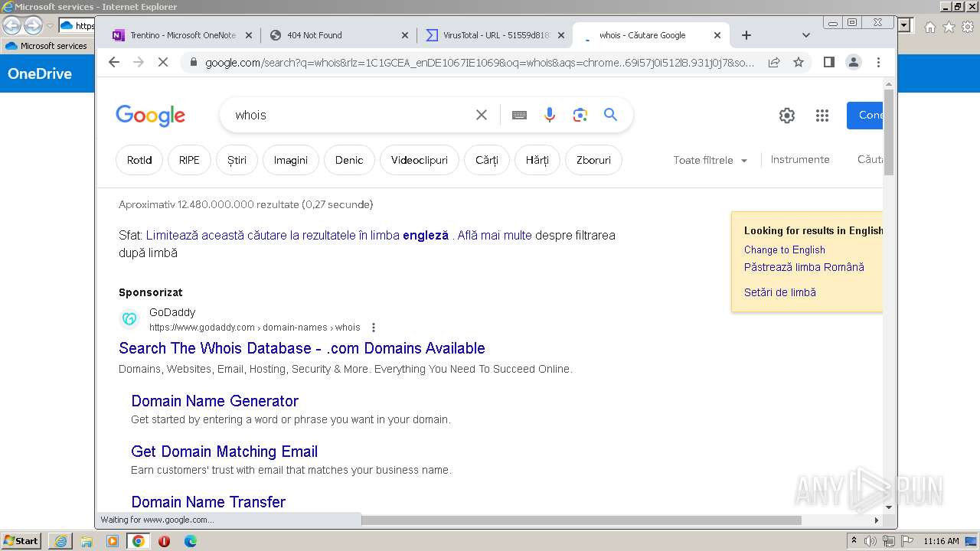Open Limitează această căutare link
980x551 pixels.
pyautogui.click(x=297, y=235)
